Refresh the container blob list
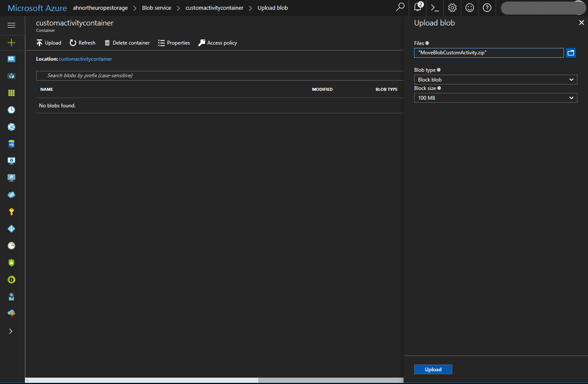The image size is (588, 384). pos(83,43)
